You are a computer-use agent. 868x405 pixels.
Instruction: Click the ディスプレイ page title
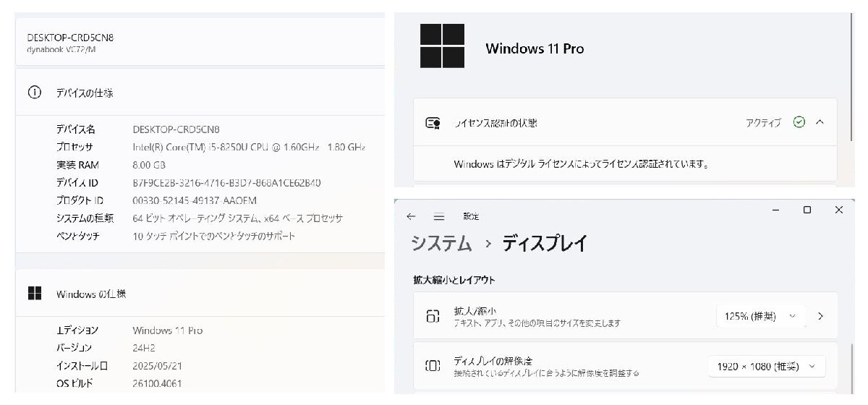point(545,243)
